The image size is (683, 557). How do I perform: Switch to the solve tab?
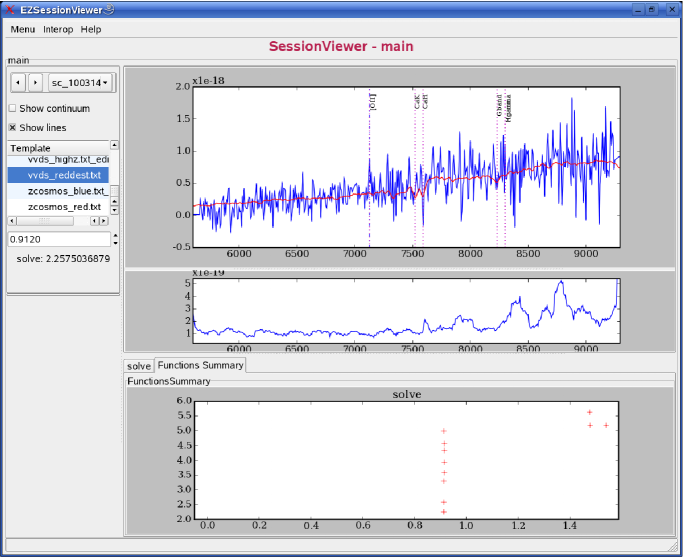pos(139,366)
